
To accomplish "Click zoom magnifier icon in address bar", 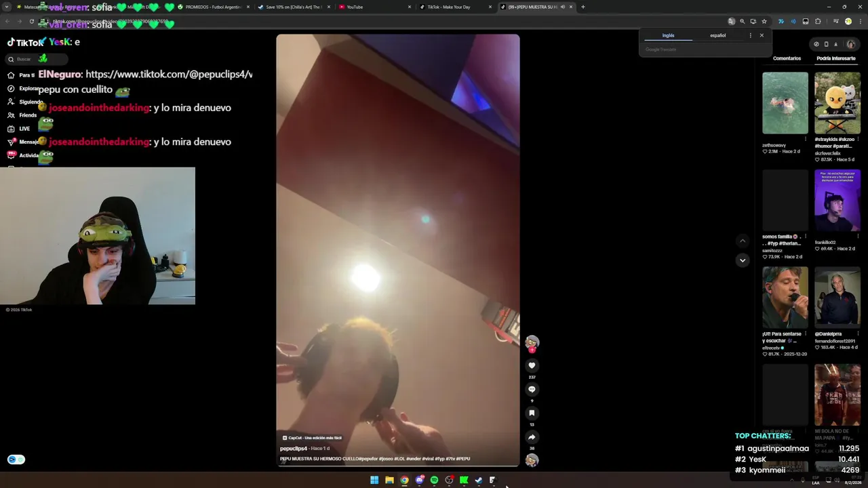I will [742, 22].
